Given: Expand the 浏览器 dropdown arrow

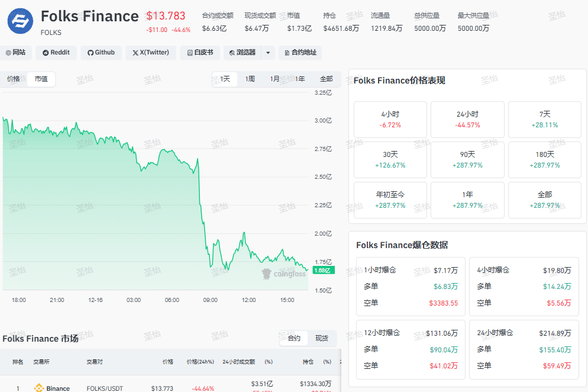Looking at the screenshot, I should (269, 53).
